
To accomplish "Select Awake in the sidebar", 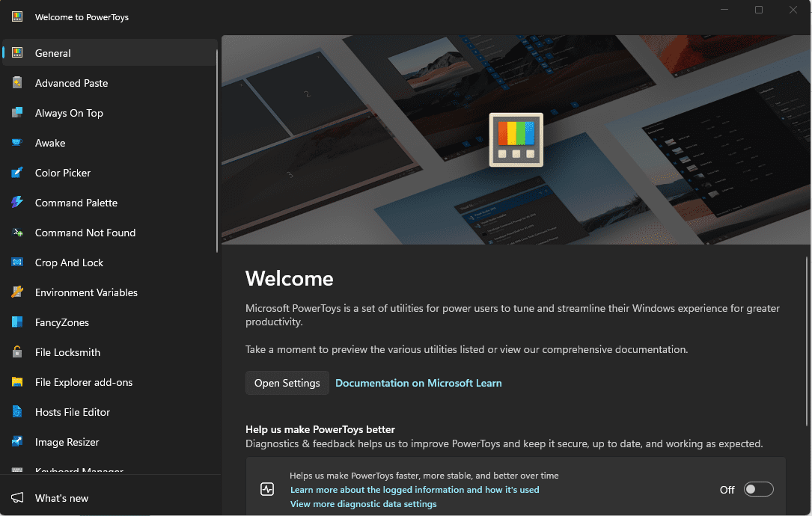I will [x=110, y=143].
